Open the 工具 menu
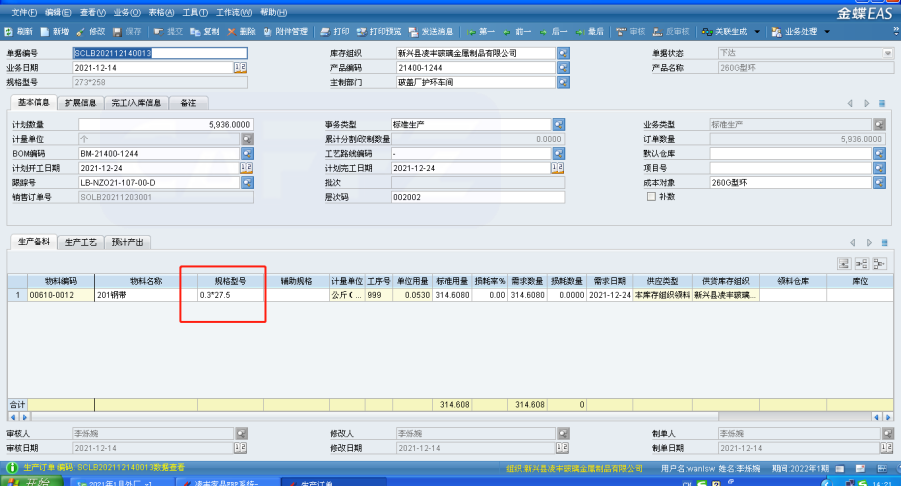This screenshot has width=902, height=486. point(187,12)
